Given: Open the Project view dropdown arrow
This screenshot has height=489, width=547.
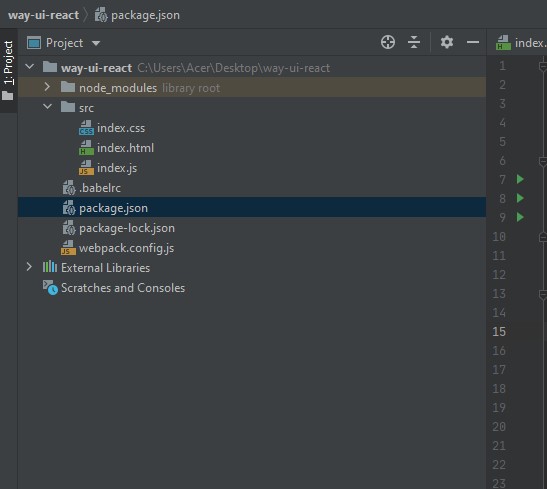Looking at the screenshot, I should (96, 43).
